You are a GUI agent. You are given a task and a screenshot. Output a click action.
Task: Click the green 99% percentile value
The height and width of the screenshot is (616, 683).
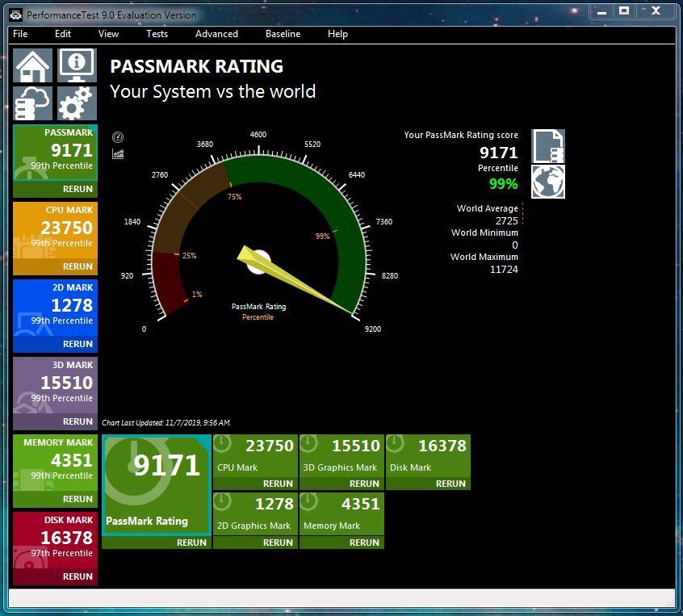[x=504, y=184]
